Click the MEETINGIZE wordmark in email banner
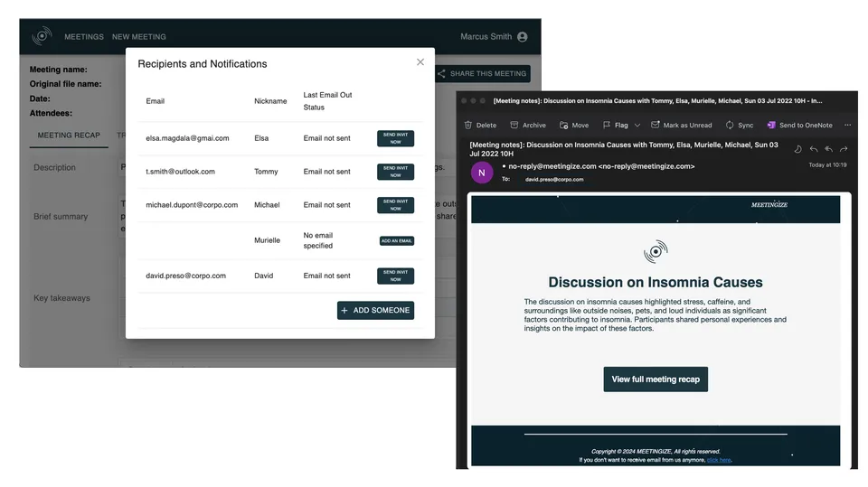Viewport: 868px width, 487px height. (769, 205)
